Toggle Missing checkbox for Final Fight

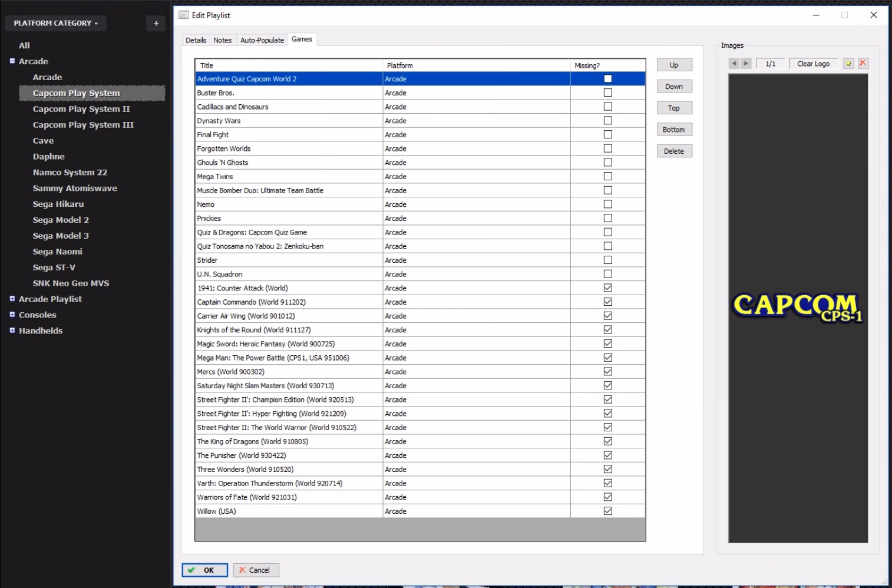[608, 134]
